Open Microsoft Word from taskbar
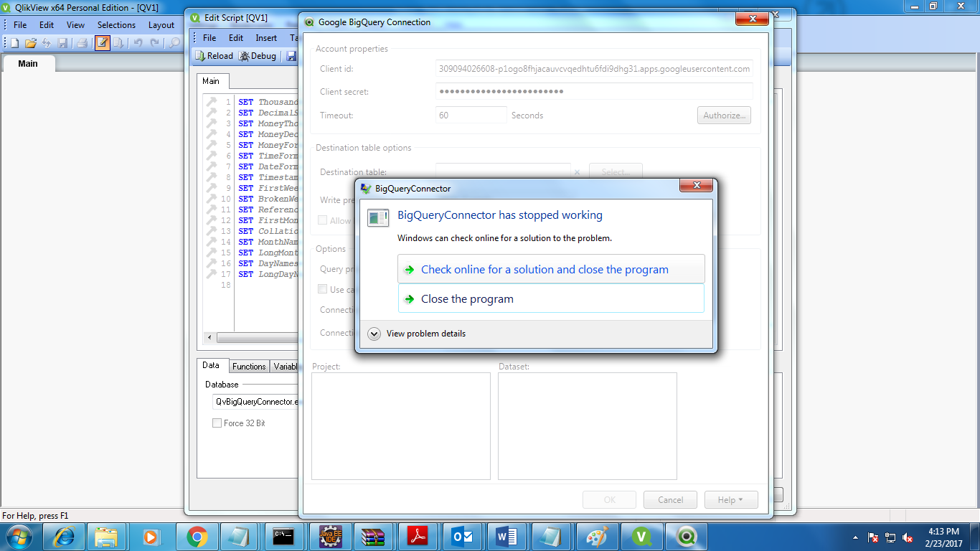 (x=507, y=536)
